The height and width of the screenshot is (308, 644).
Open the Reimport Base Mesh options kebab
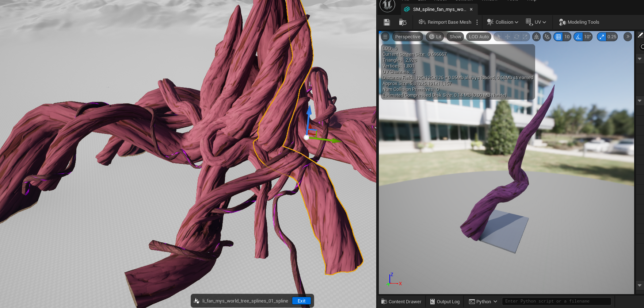(477, 22)
